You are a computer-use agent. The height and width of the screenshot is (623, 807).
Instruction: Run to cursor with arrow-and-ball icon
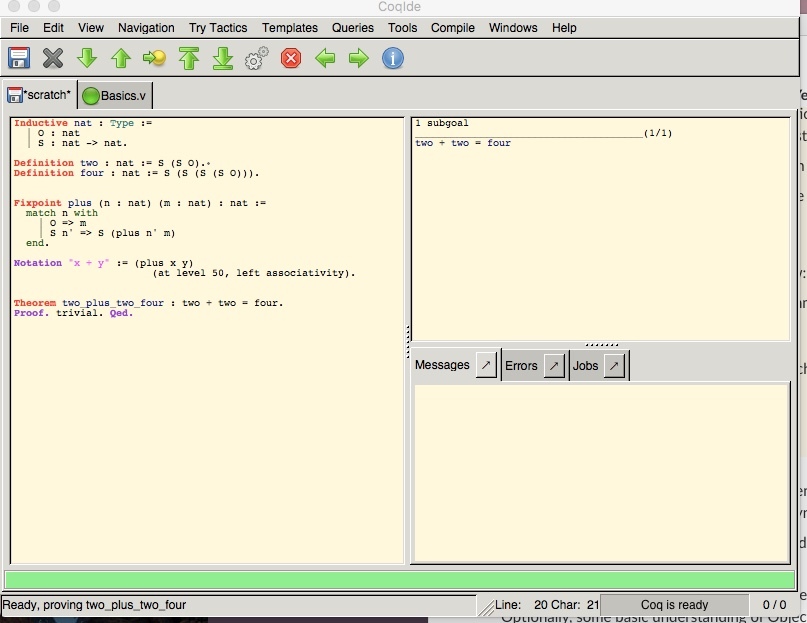[154, 58]
